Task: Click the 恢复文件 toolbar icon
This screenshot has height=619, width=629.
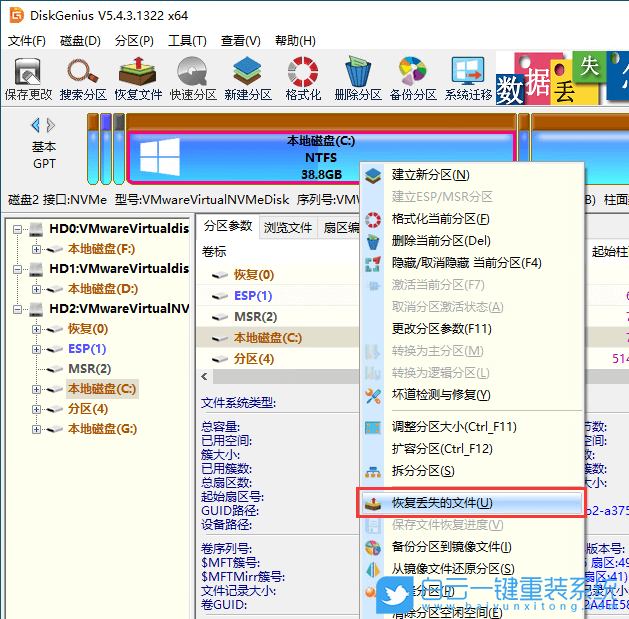Action: pos(138,79)
